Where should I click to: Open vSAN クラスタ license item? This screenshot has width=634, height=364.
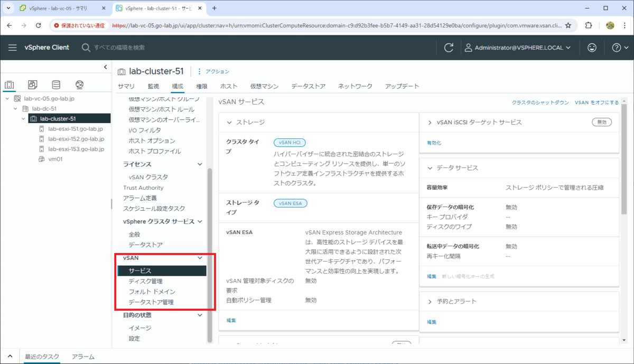click(148, 177)
